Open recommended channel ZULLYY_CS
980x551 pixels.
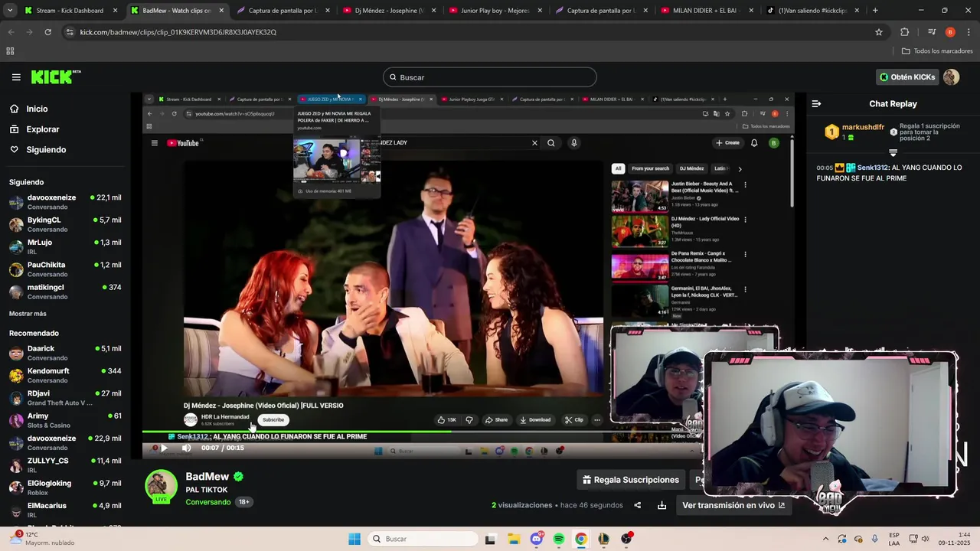click(65, 465)
